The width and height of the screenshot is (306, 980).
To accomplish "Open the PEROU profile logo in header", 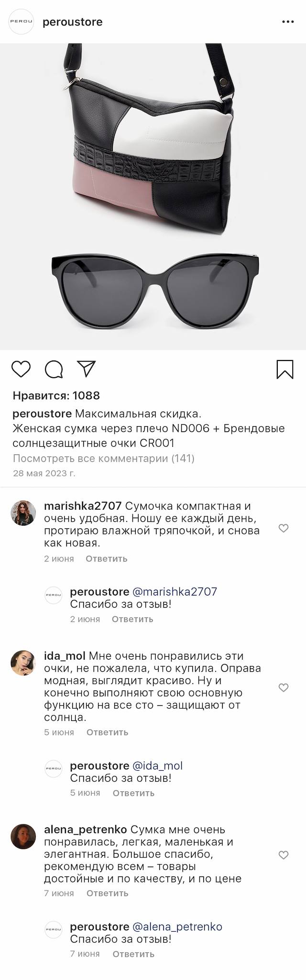I will click(x=22, y=22).
